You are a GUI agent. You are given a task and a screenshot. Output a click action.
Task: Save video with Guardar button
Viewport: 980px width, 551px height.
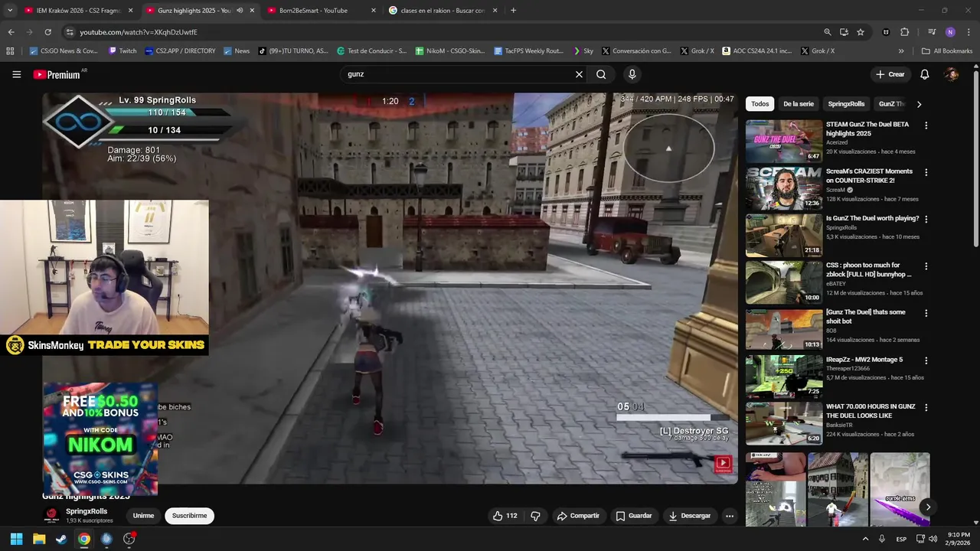[634, 516]
